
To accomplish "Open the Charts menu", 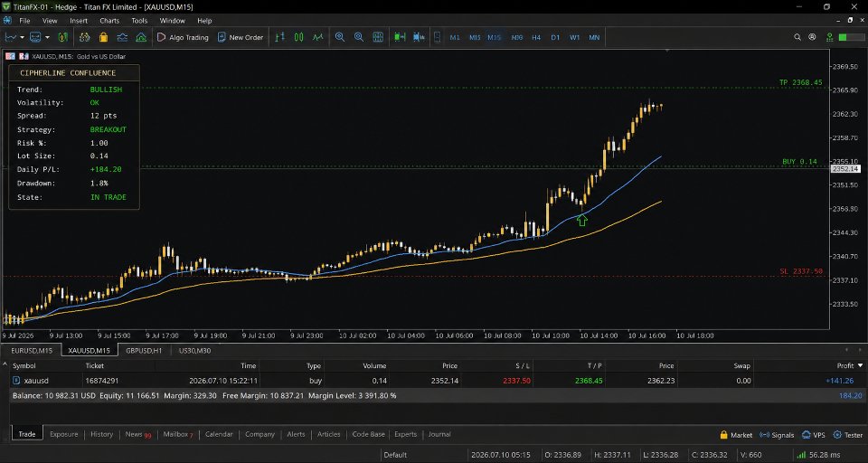I will [x=109, y=21].
